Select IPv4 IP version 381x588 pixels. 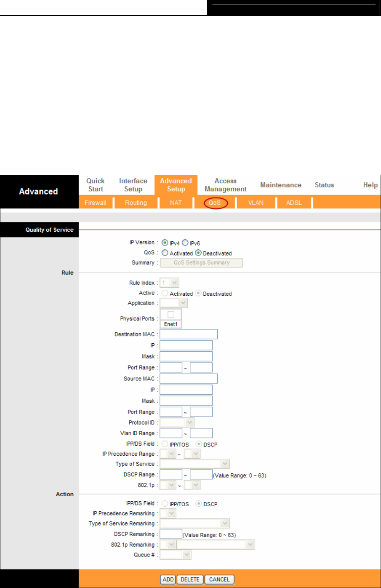click(x=165, y=243)
